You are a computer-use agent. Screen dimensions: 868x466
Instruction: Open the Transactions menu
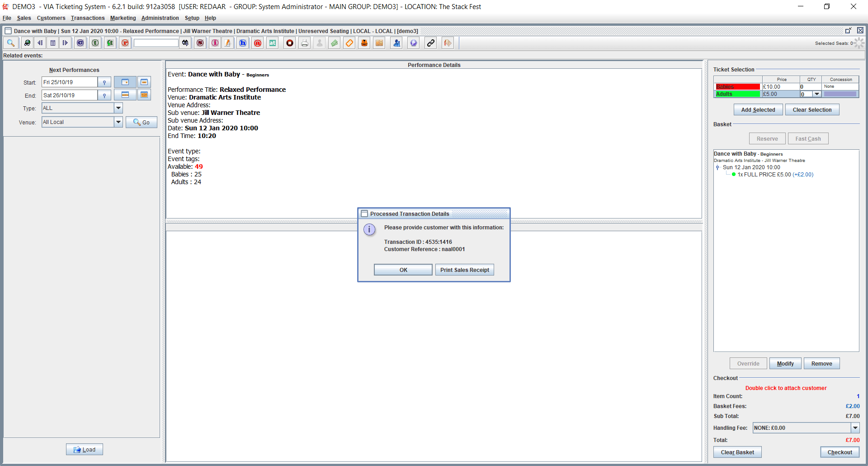tap(88, 18)
